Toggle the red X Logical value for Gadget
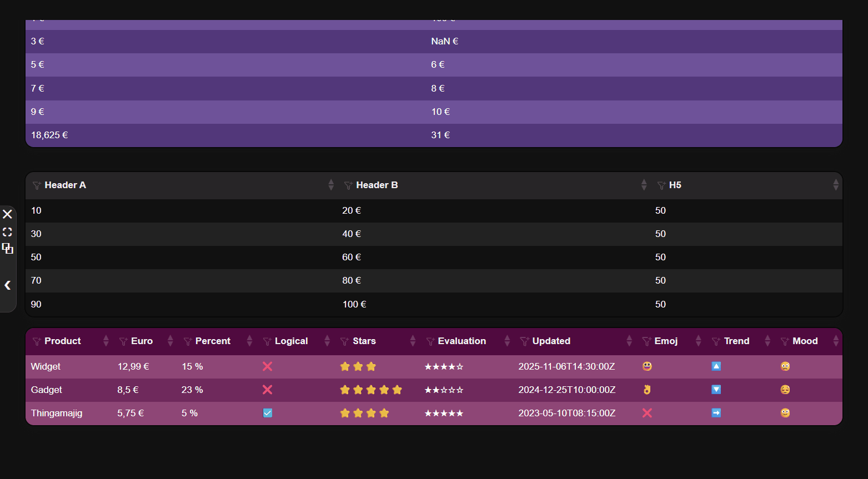 tap(267, 390)
